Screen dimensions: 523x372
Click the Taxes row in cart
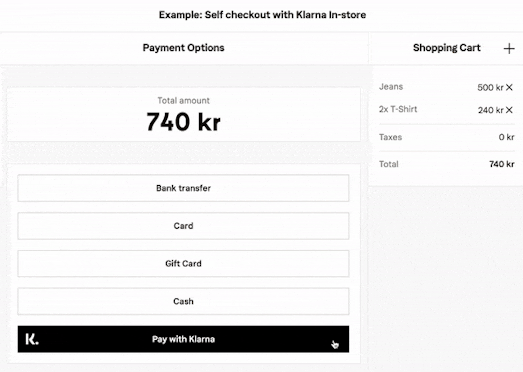click(447, 137)
